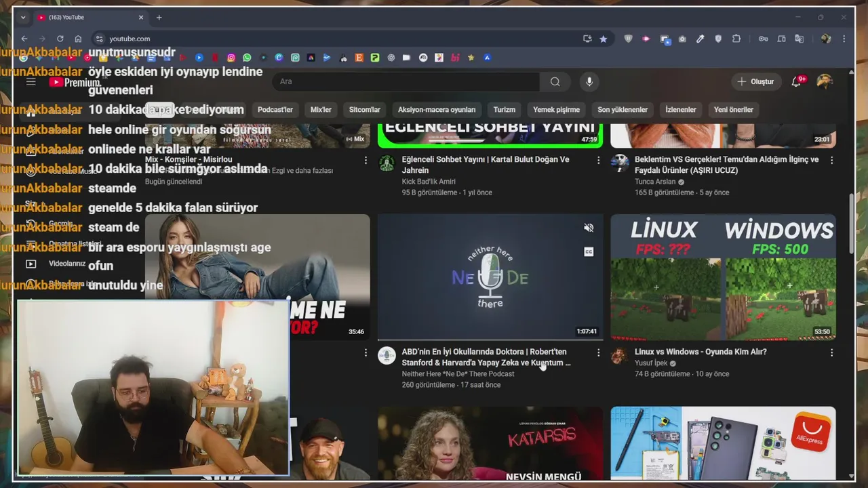This screenshot has height=488, width=868.
Task: Open the Kick Bad'lik Amiri channel avatar
Action: (x=387, y=163)
